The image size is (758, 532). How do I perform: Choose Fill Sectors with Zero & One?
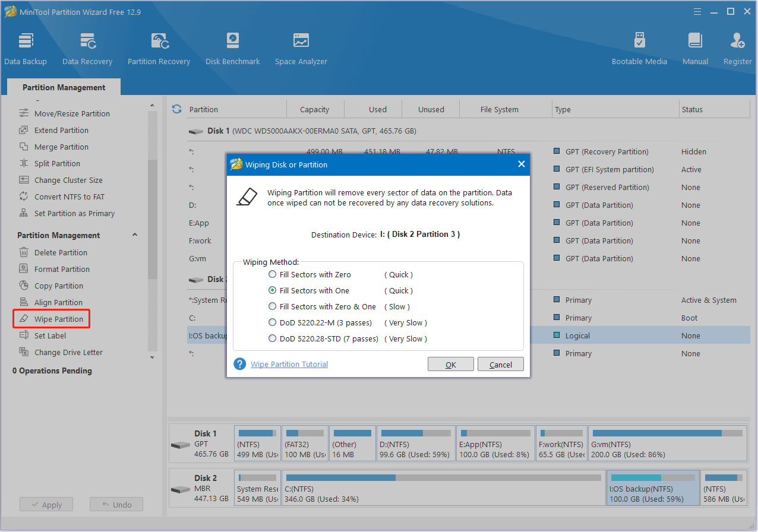273,306
